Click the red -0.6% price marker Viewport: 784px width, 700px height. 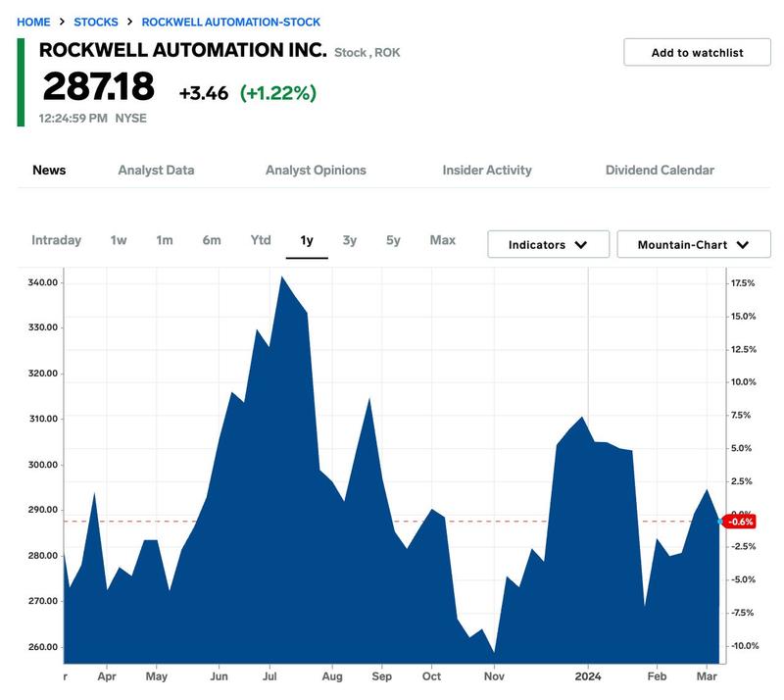739,522
